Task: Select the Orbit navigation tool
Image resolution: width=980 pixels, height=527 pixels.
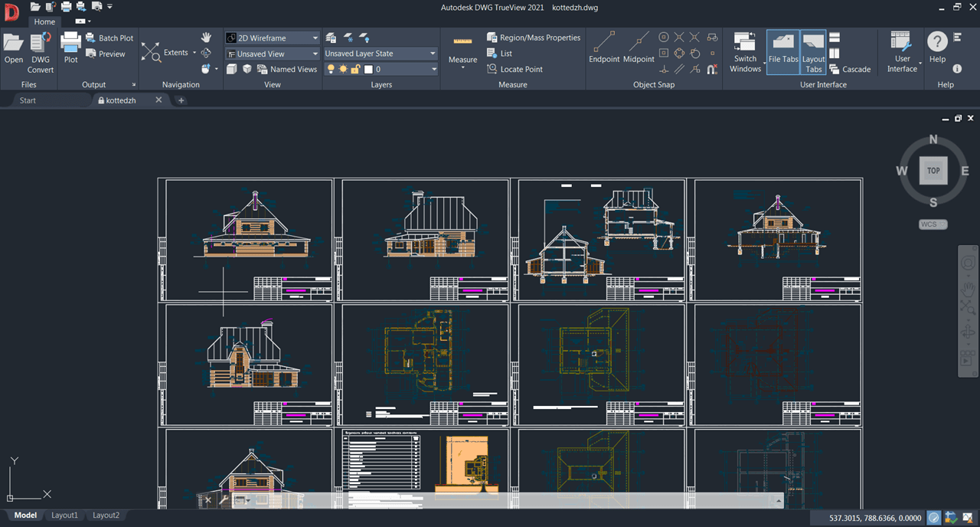Action: (206, 53)
